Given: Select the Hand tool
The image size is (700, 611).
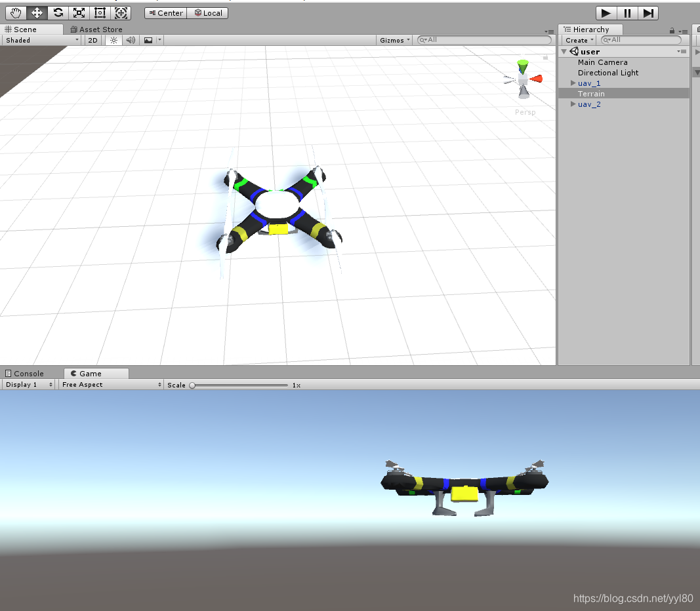Looking at the screenshot, I should pyautogui.click(x=16, y=13).
